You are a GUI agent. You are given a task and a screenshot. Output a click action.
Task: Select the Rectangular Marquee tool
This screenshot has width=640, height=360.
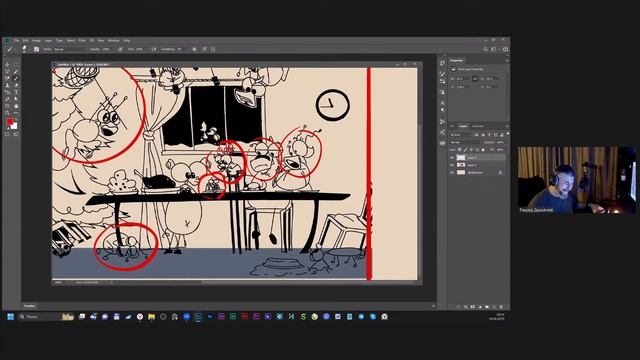coord(16,64)
